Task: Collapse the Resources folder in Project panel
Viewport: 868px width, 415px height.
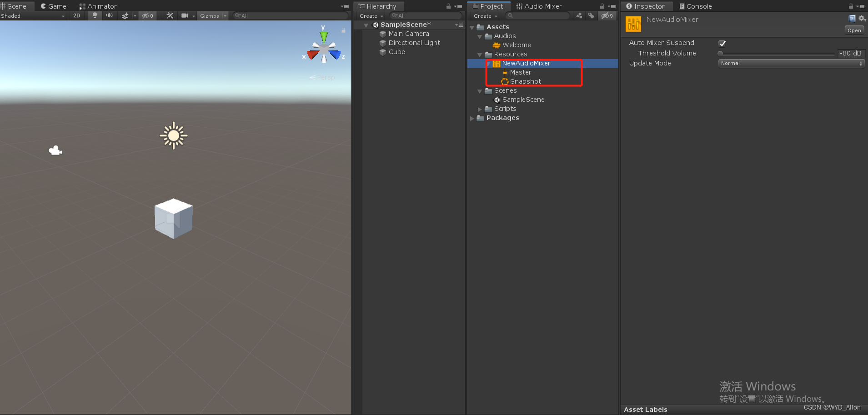Action: click(x=480, y=54)
